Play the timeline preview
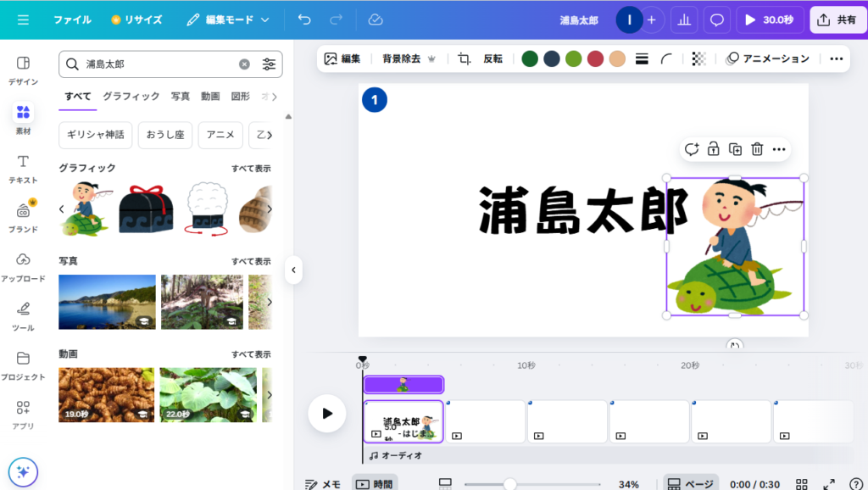The image size is (868, 490). point(326,413)
